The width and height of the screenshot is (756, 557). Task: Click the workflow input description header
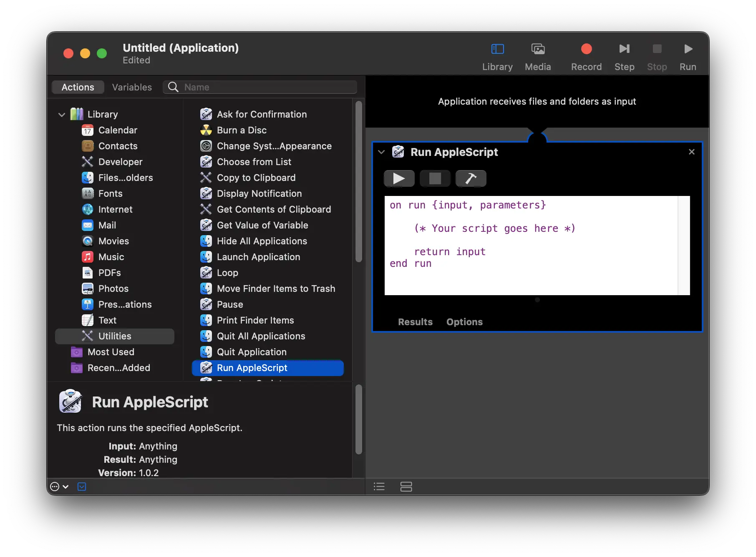pos(537,101)
